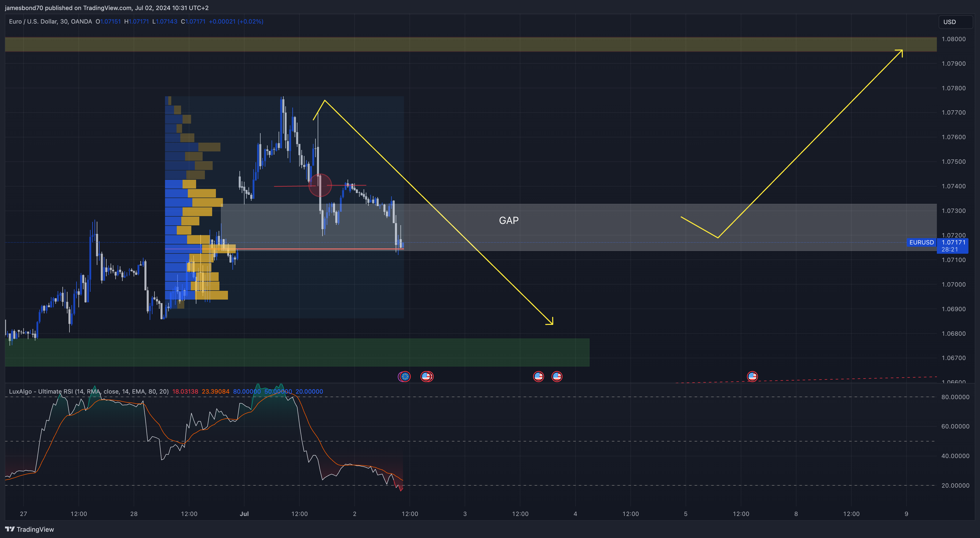
Task: Open the US event icon right of the Eurozone flag
Action: pos(426,376)
